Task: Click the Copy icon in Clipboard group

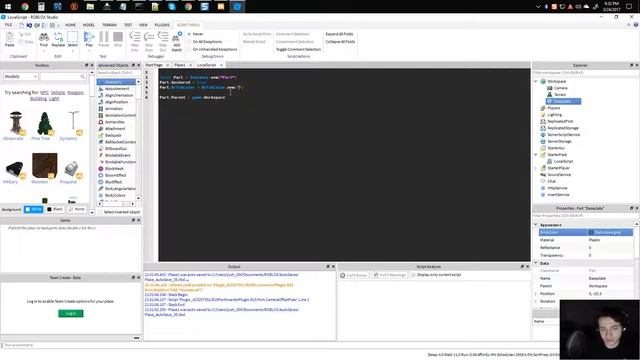Action: coord(21,42)
